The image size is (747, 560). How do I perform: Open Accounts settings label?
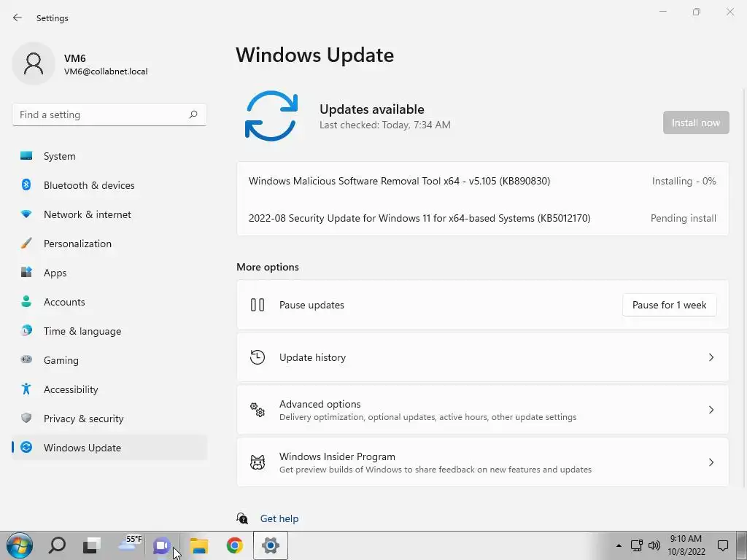(64, 302)
